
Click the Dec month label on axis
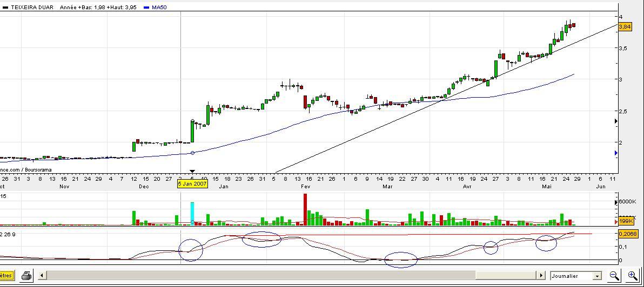tap(144, 187)
